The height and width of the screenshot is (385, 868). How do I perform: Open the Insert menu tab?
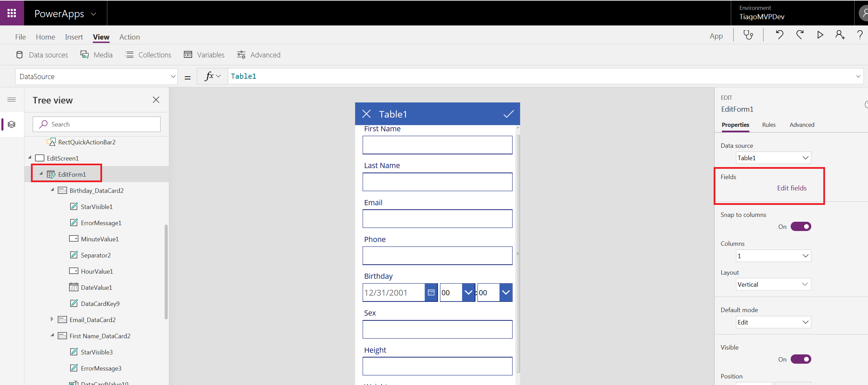[74, 37]
